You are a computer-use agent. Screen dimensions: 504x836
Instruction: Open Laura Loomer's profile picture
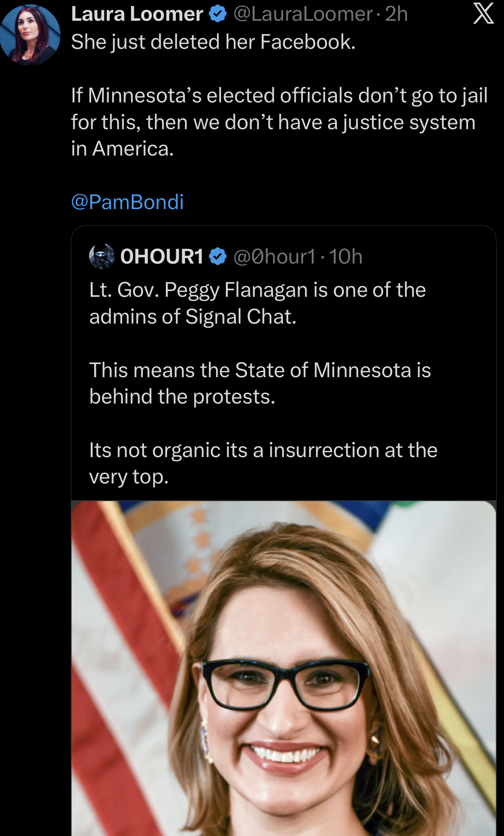pyautogui.click(x=30, y=35)
